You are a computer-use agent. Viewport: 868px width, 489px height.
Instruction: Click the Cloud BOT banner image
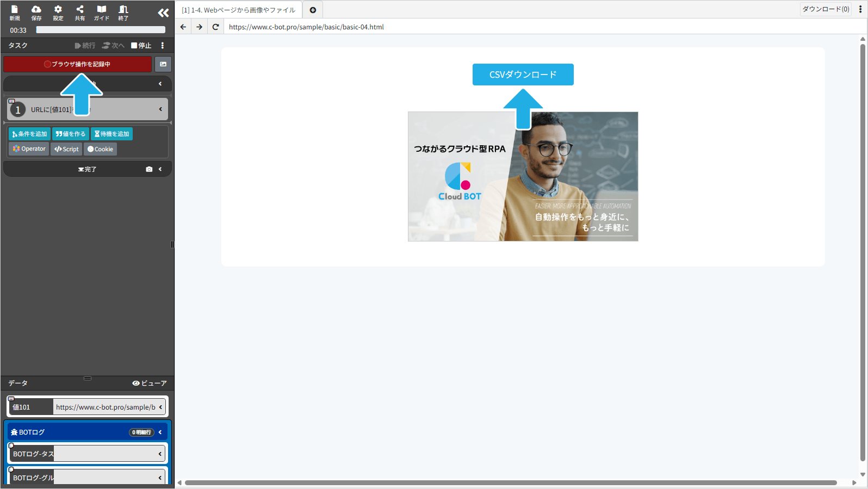point(523,177)
